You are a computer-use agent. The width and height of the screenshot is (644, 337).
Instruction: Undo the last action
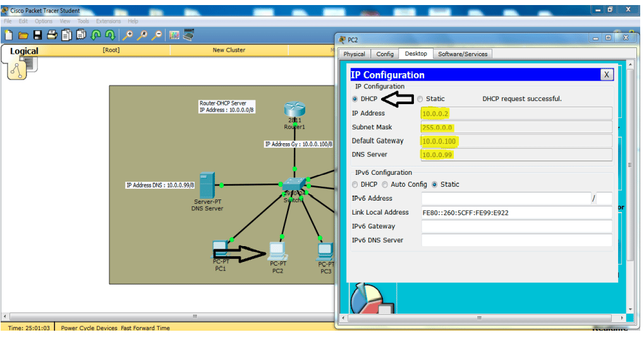click(96, 35)
